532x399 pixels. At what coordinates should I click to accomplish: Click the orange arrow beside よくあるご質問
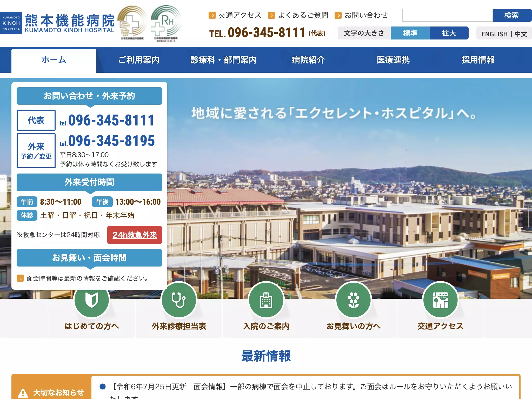271,15
